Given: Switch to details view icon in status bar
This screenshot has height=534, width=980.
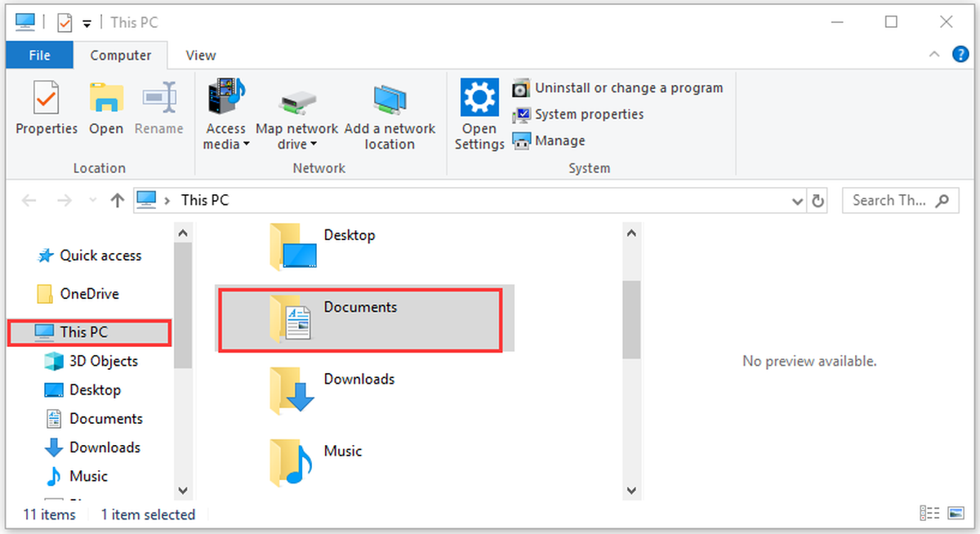Looking at the screenshot, I should tap(929, 513).
